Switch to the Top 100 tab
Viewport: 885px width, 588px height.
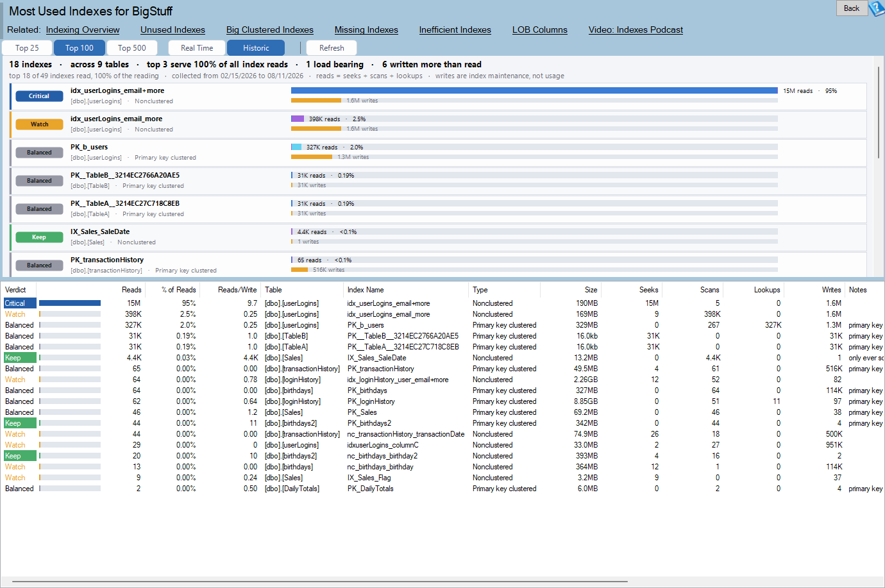pos(80,48)
